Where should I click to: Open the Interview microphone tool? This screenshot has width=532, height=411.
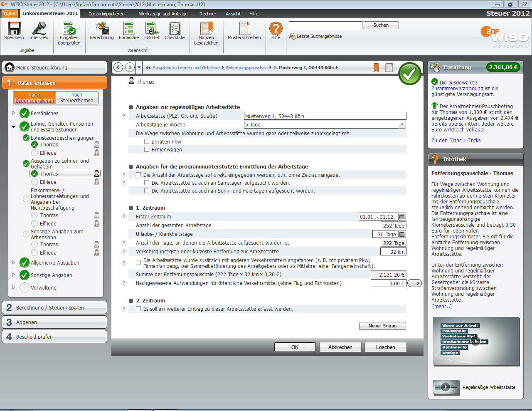pyautogui.click(x=39, y=29)
